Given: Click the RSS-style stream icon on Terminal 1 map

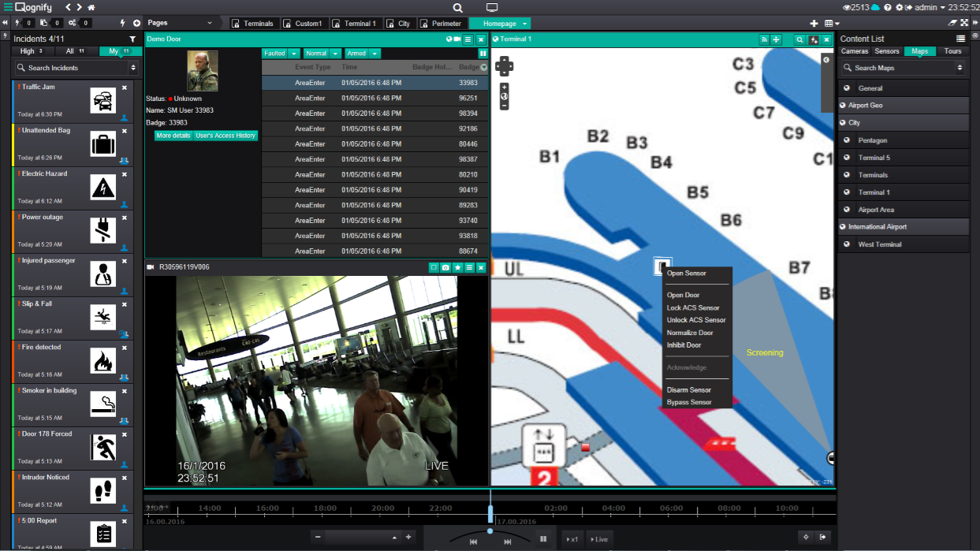Looking at the screenshot, I should (x=765, y=39).
